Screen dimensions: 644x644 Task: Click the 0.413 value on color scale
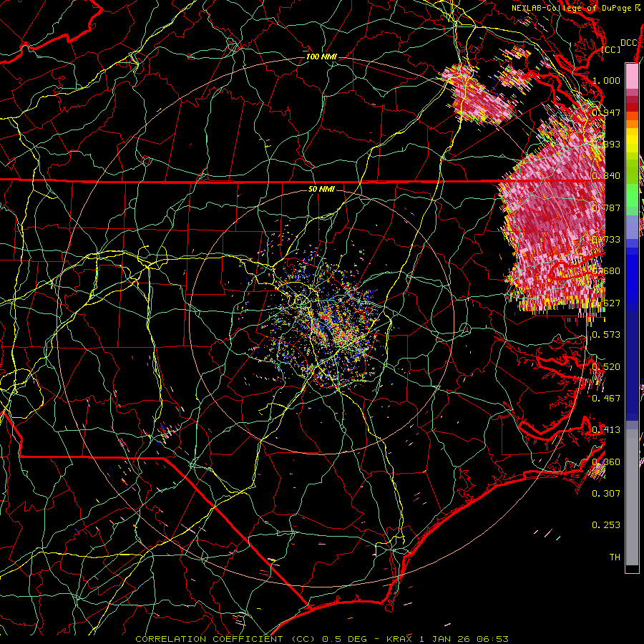pyautogui.click(x=606, y=430)
